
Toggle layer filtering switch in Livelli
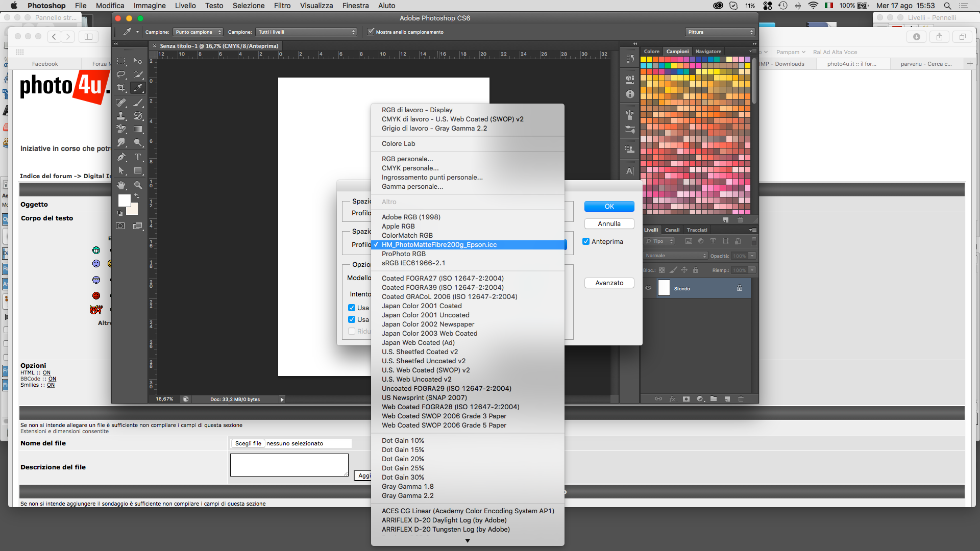(754, 241)
